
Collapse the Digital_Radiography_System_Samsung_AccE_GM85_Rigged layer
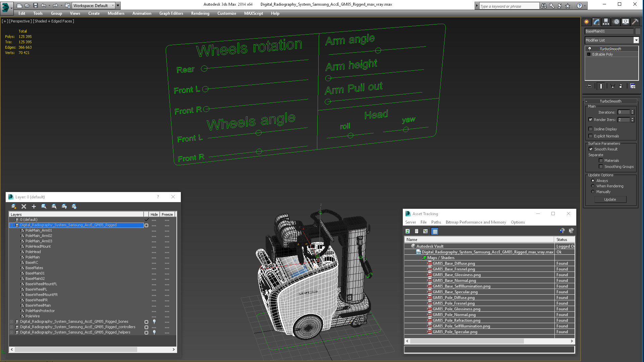tap(12, 225)
